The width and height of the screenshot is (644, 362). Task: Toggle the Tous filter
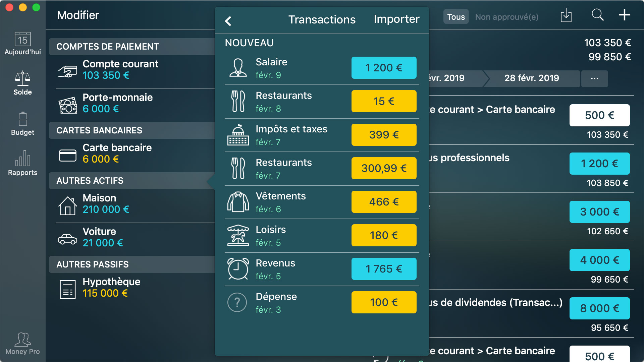click(455, 16)
